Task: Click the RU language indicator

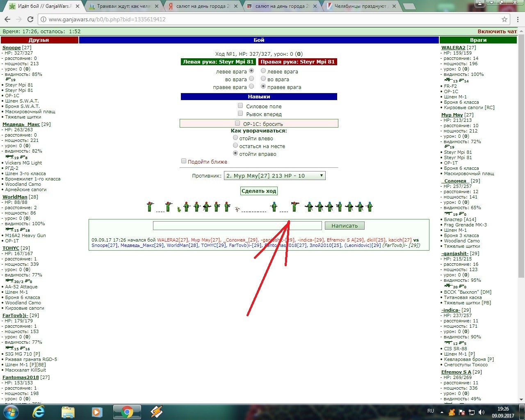Action: pos(431,411)
